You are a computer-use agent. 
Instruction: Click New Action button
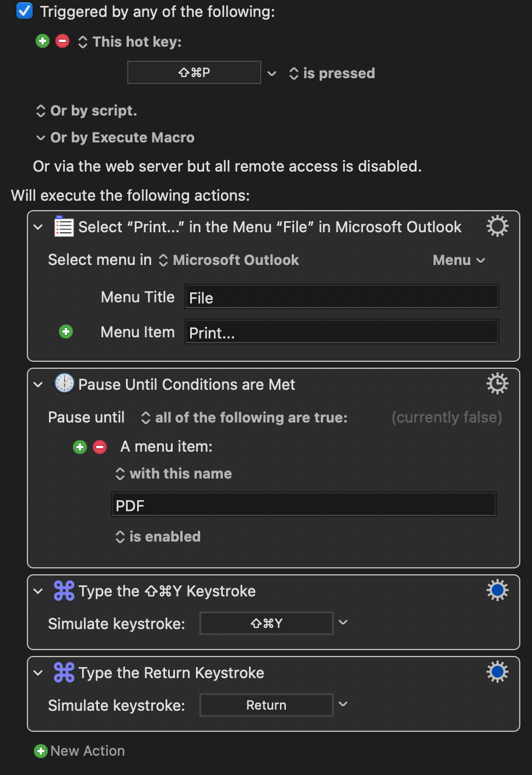pos(79,751)
